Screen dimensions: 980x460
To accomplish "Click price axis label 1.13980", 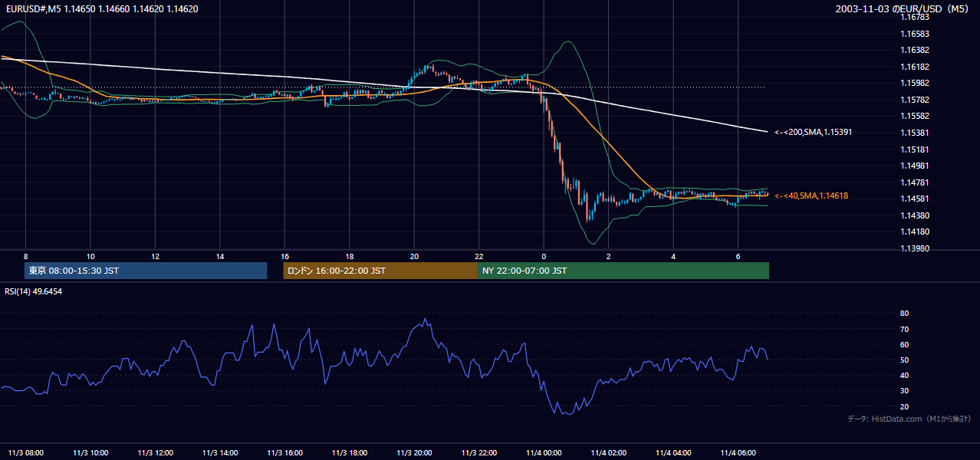I will 915,248.
